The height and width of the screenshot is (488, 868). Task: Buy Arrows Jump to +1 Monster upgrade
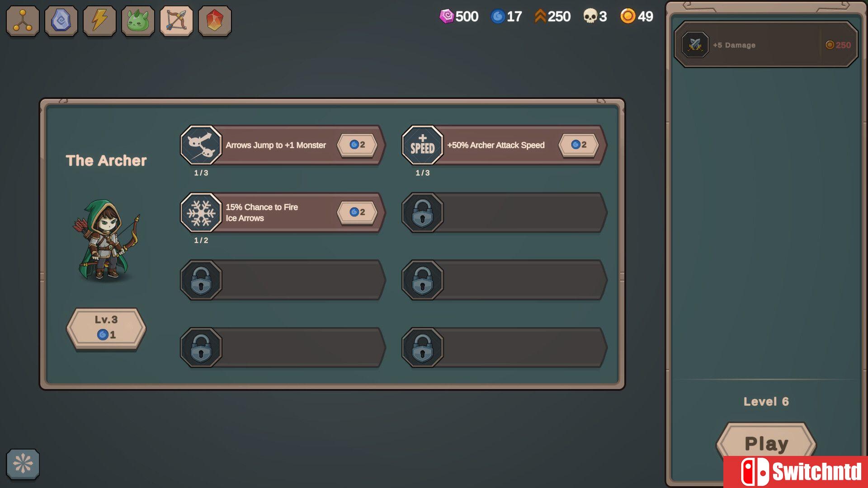[357, 145]
